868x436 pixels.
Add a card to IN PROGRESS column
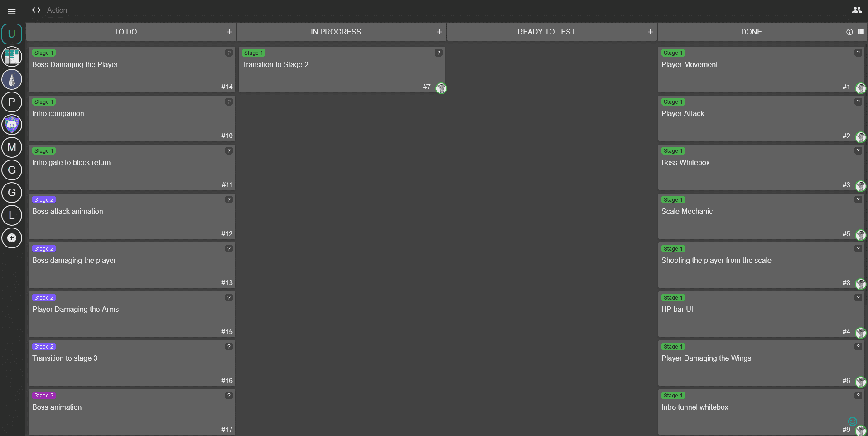[439, 32]
